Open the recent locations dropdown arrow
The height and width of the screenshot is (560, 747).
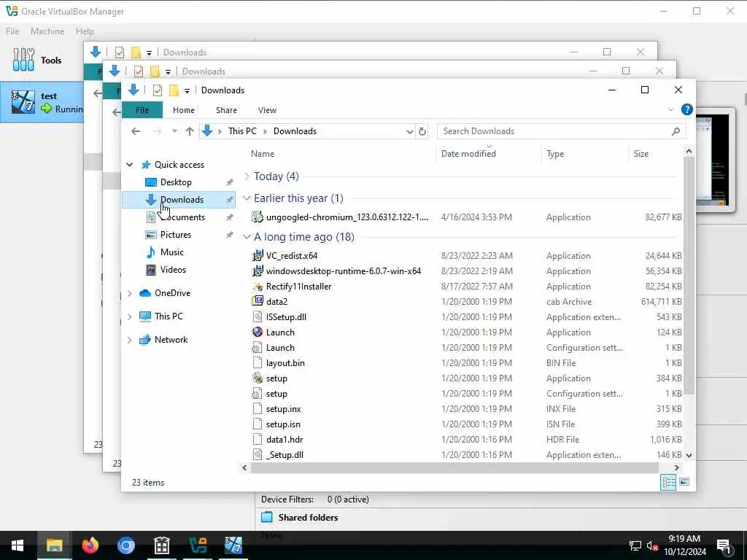(x=174, y=131)
